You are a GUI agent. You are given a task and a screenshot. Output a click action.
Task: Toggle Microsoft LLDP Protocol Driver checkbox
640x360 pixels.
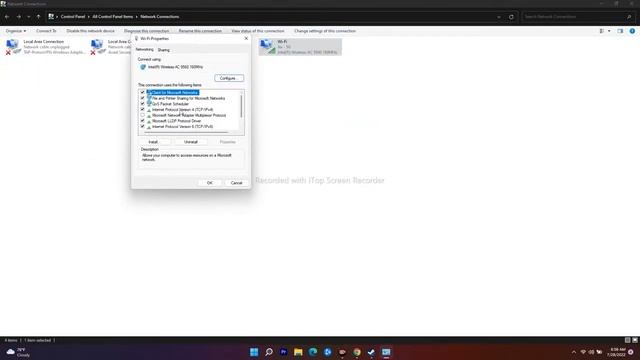click(x=142, y=121)
